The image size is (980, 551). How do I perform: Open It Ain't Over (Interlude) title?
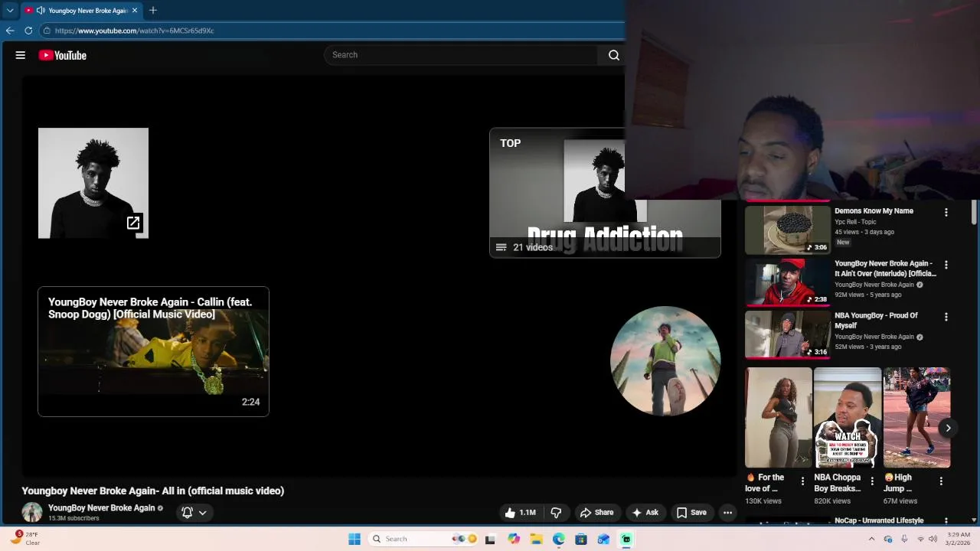point(886,269)
